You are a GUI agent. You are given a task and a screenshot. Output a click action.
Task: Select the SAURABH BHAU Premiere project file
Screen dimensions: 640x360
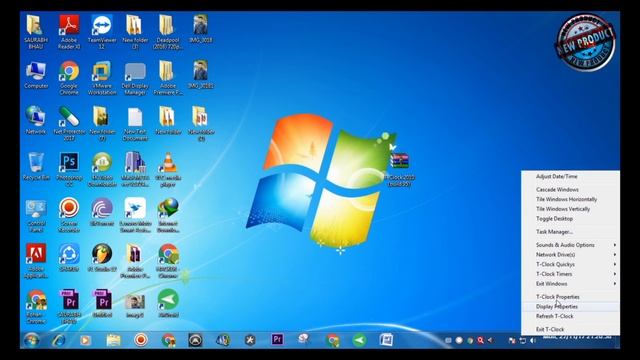pos(69,307)
